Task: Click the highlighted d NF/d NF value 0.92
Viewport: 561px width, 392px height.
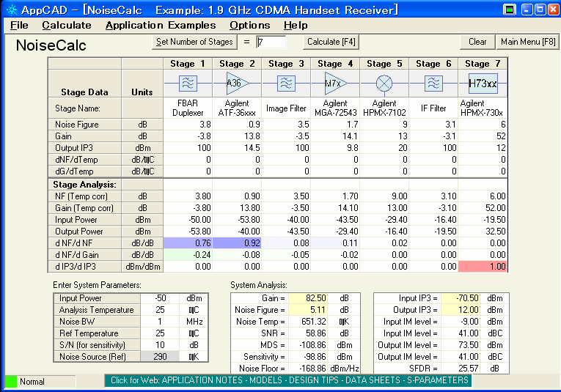Action: (237, 243)
